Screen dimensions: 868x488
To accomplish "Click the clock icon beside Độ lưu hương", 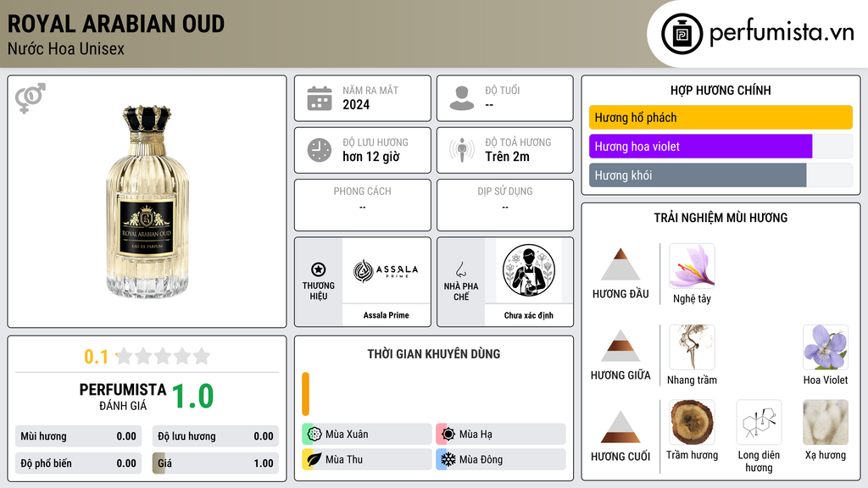I will click(x=320, y=150).
